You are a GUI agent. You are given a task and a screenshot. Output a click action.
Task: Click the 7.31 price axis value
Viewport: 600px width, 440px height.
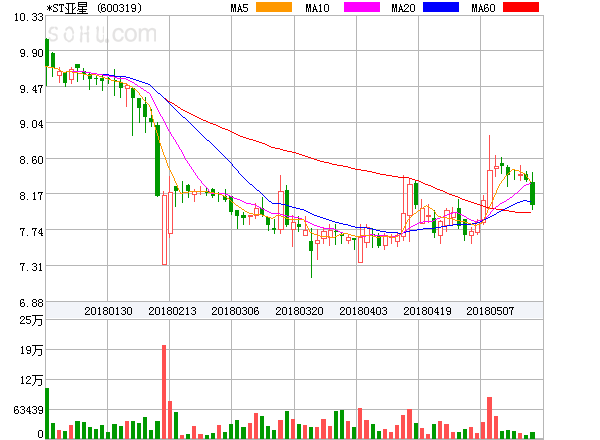point(31,267)
